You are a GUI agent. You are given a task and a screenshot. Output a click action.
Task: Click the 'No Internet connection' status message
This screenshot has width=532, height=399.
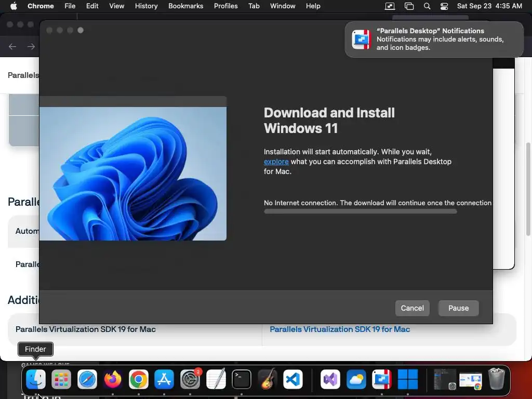(378, 203)
